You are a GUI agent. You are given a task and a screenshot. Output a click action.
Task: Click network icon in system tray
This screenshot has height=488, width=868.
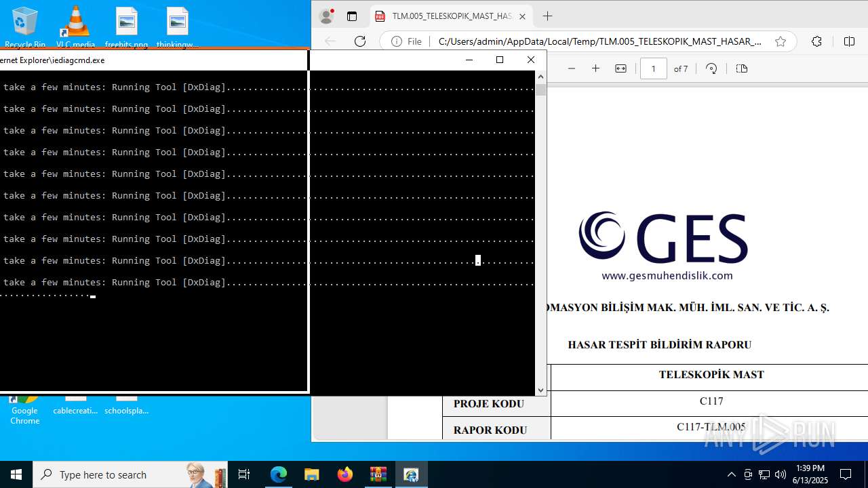click(764, 474)
